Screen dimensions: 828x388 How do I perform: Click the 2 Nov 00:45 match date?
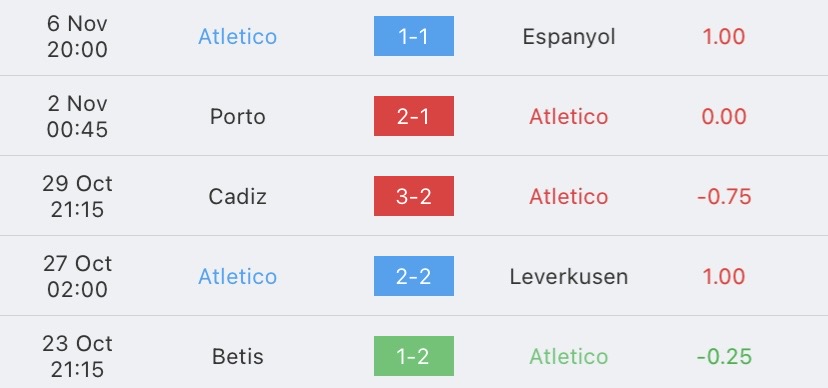(77, 116)
